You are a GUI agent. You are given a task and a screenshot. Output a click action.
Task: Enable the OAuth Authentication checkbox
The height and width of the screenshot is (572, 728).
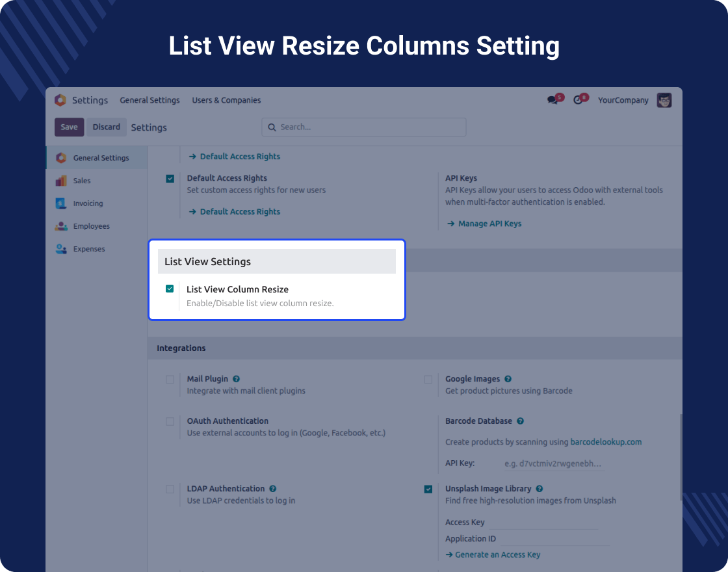[170, 422]
